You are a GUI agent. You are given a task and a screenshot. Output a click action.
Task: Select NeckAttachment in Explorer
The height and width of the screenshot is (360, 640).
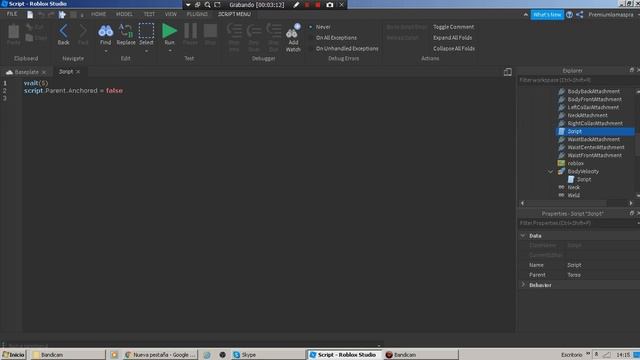(587, 116)
